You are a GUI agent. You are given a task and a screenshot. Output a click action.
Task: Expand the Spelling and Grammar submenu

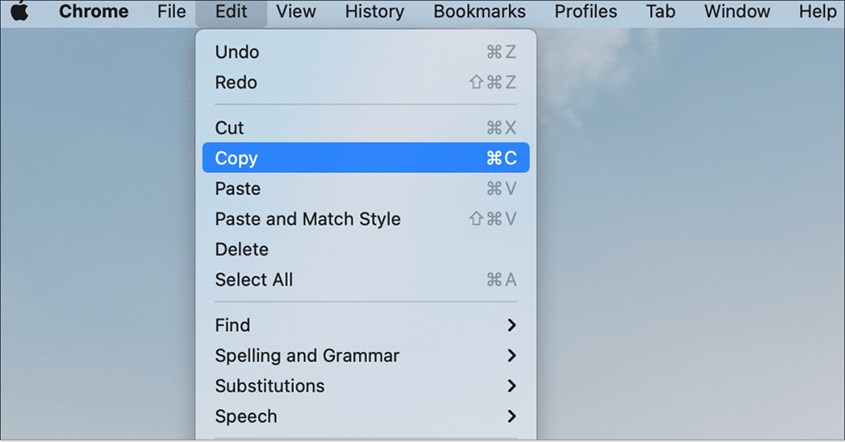[x=366, y=355]
